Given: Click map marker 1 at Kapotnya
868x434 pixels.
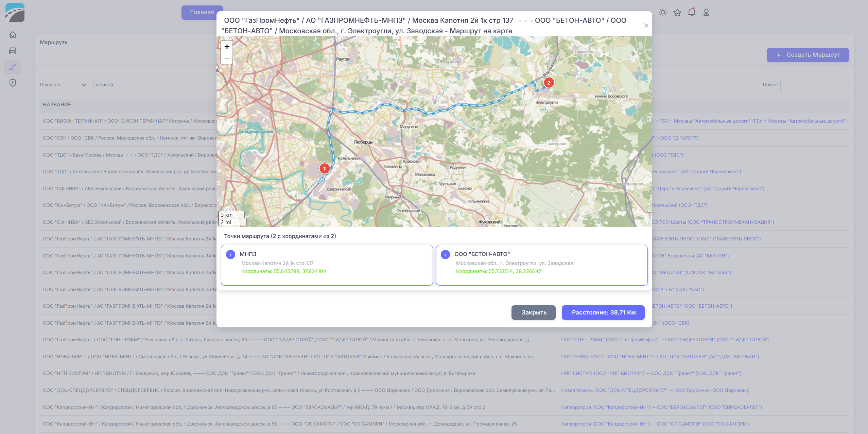Looking at the screenshot, I should point(325,168).
